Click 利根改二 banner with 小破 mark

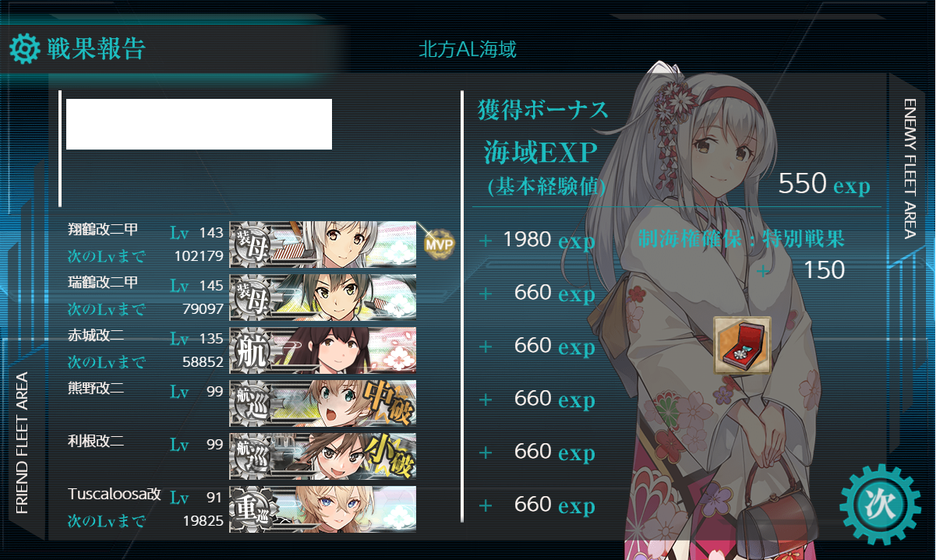(x=323, y=456)
